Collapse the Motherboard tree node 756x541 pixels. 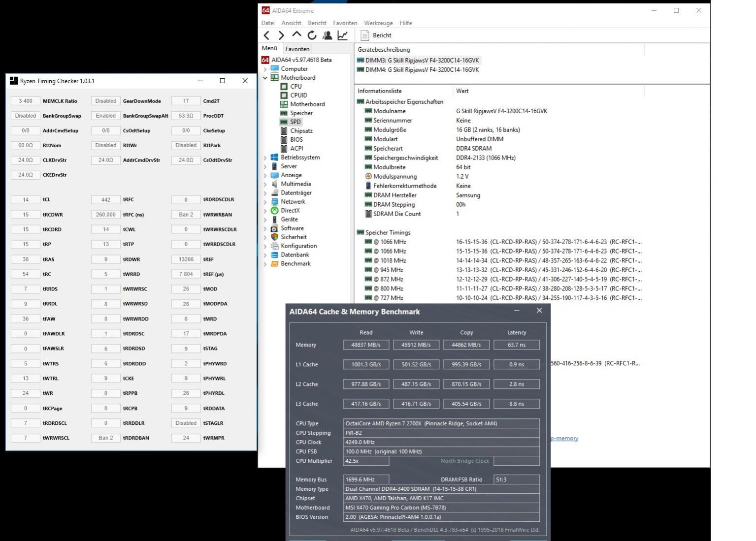click(x=265, y=78)
